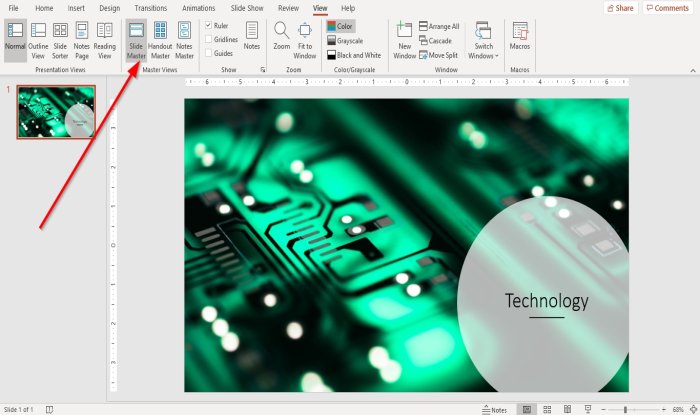Open the Show group dialog launcher
This screenshot has height=415, width=700.
point(262,70)
